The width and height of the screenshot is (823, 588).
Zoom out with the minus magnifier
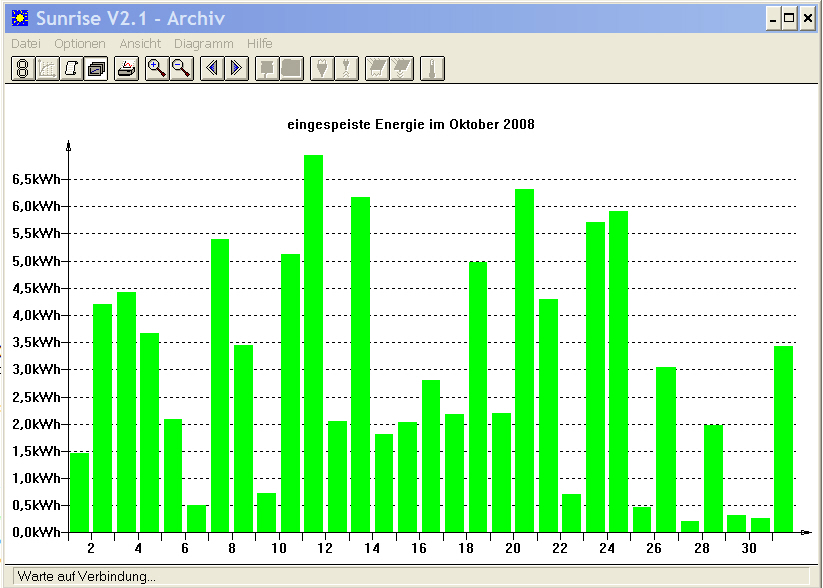click(182, 69)
